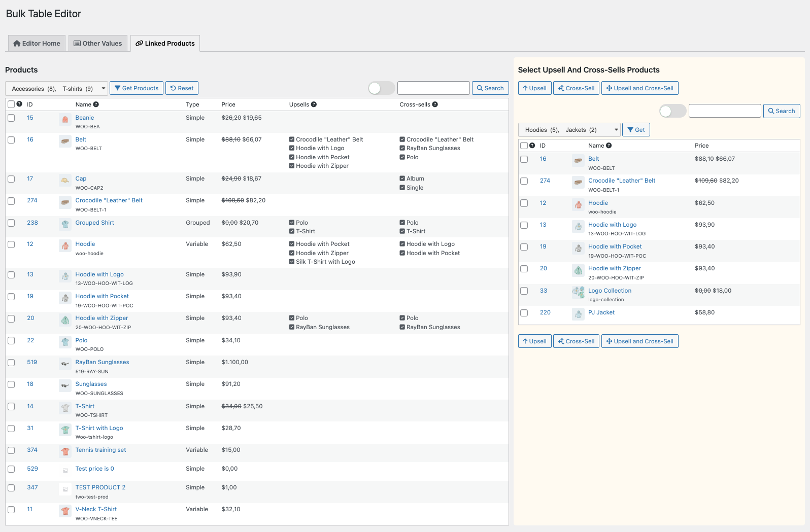Click help icon next to products select-all checkbox

19,104
